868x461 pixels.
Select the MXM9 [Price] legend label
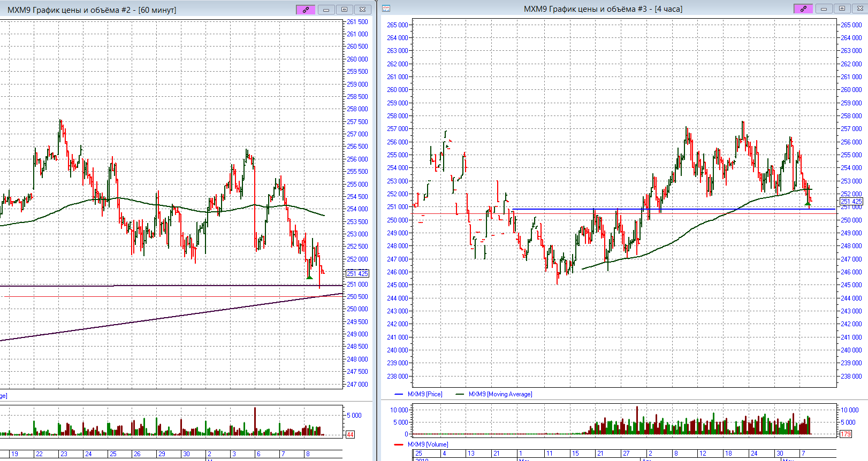tap(425, 394)
